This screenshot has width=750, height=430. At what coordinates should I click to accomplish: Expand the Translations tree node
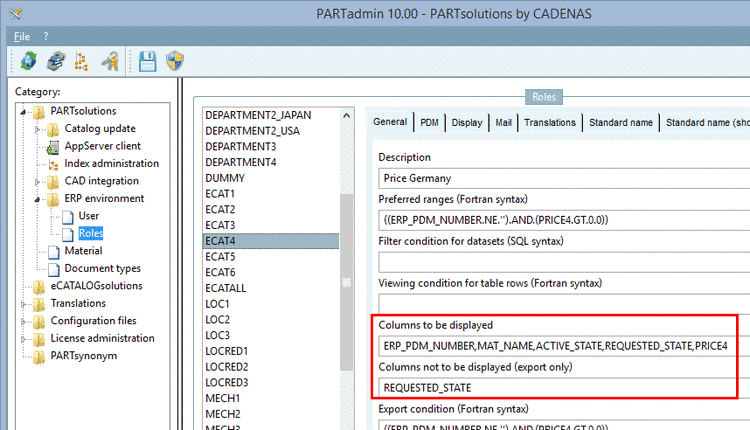pyautogui.click(x=23, y=304)
